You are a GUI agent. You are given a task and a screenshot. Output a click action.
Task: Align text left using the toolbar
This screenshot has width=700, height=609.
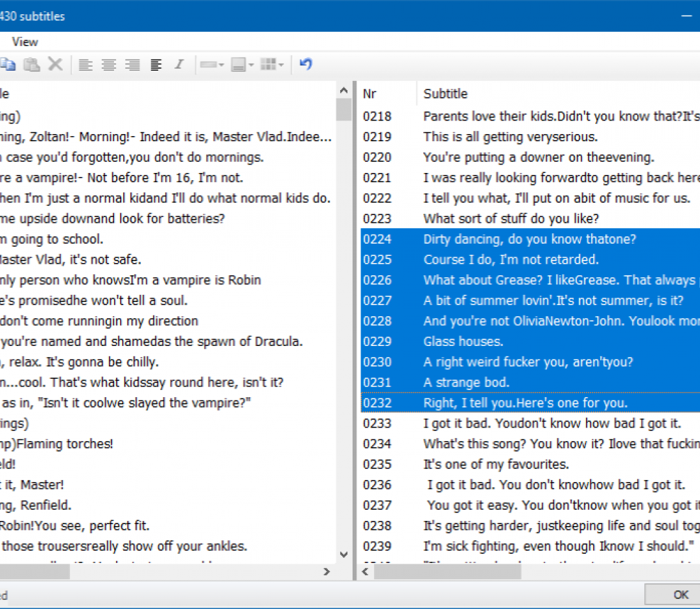click(x=86, y=65)
